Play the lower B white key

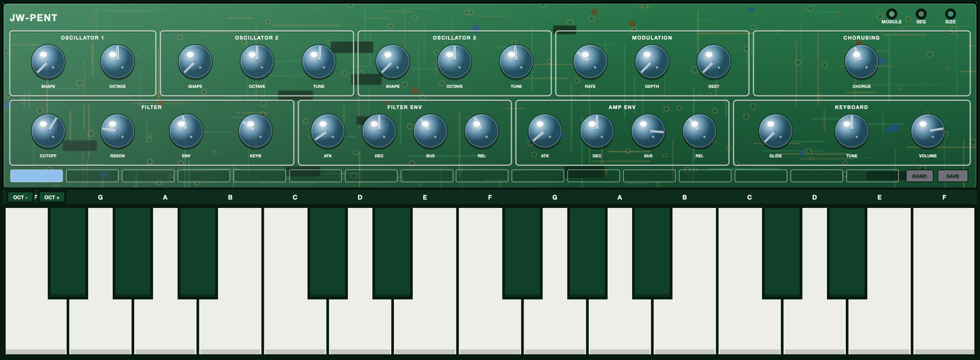coord(230,328)
